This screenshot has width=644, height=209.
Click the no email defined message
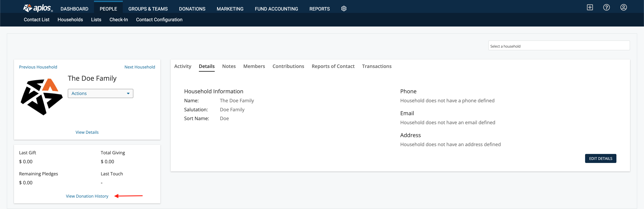point(447,123)
